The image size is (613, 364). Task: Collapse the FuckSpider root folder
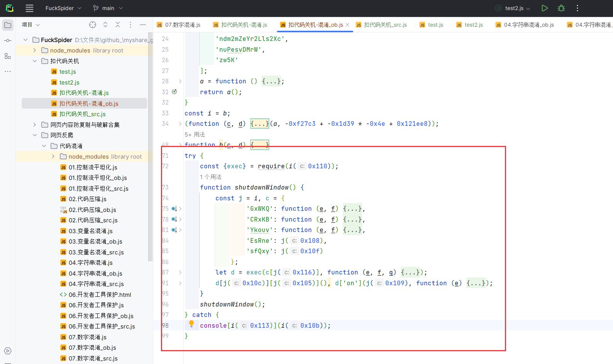[x=25, y=40]
